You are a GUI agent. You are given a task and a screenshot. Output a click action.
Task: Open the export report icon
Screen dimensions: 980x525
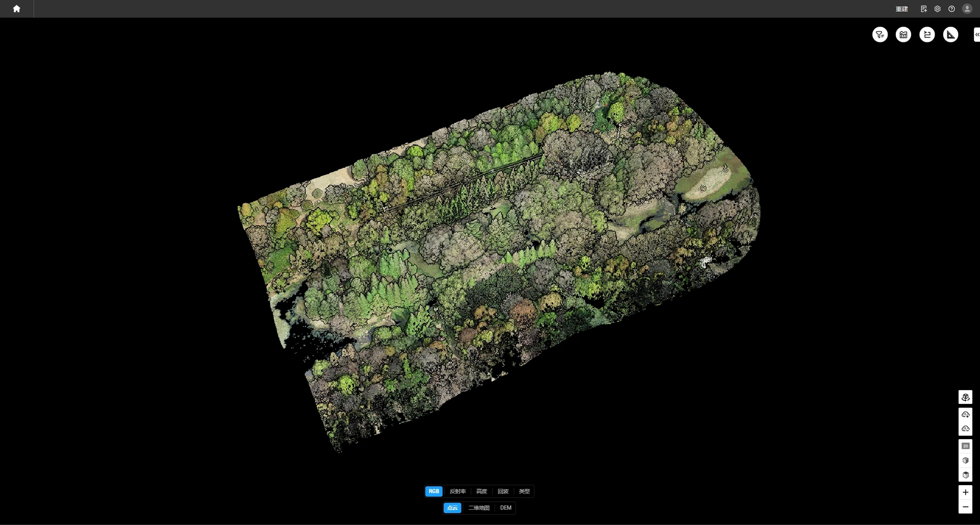pyautogui.click(x=923, y=9)
